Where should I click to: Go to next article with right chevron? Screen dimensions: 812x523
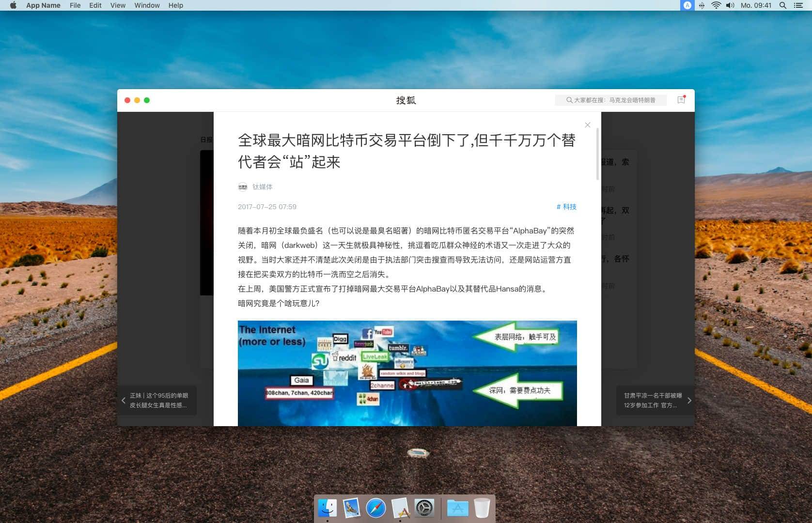(689, 400)
